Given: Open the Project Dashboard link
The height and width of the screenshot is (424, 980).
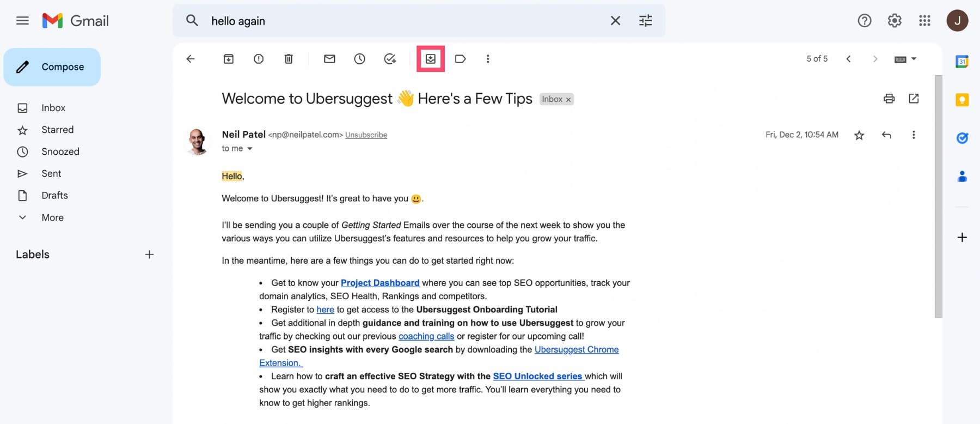Looking at the screenshot, I should click(380, 283).
